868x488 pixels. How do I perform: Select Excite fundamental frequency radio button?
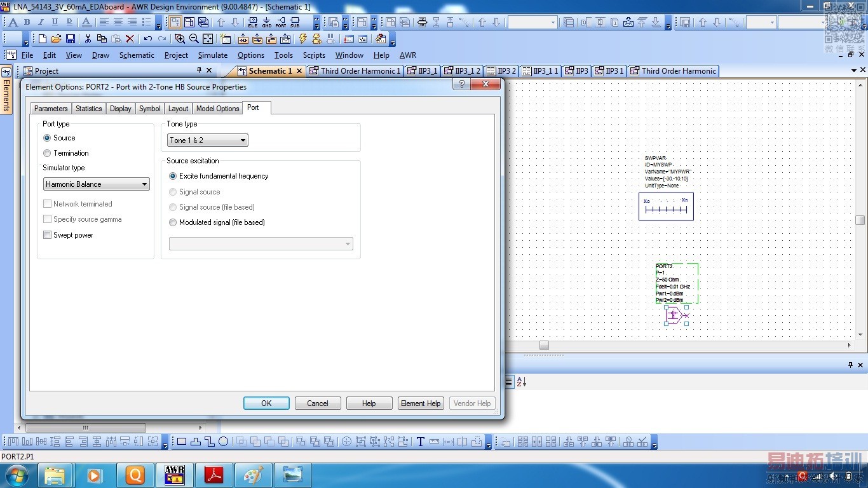coord(173,176)
